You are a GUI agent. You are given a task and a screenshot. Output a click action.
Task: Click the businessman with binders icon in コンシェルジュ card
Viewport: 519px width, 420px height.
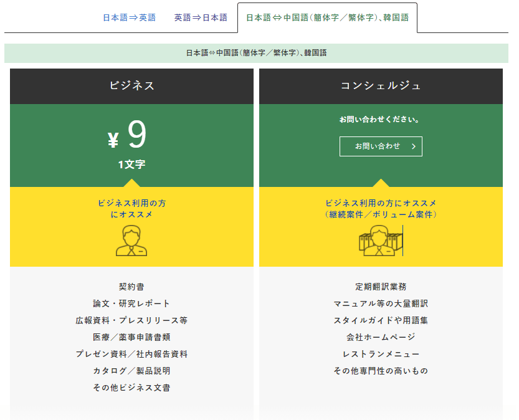381,241
